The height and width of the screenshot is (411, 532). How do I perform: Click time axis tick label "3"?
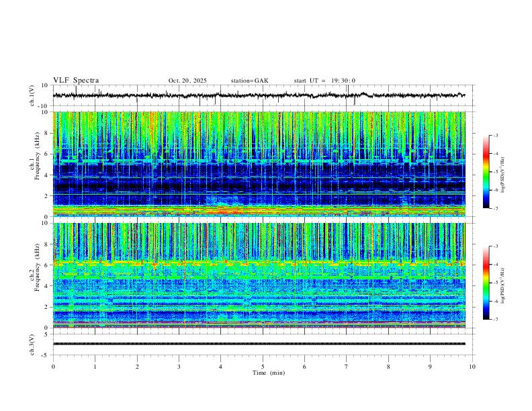[179, 367]
